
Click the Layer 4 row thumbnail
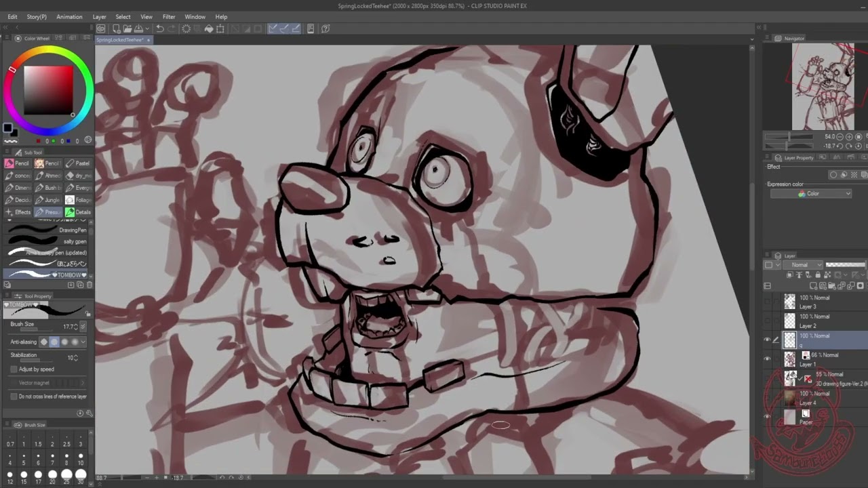[x=789, y=397]
